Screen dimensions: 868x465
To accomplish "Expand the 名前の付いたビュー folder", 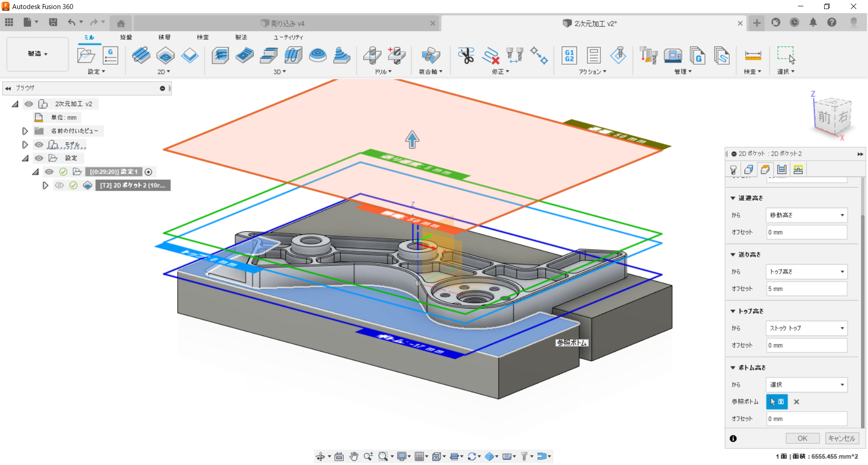I will point(25,131).
